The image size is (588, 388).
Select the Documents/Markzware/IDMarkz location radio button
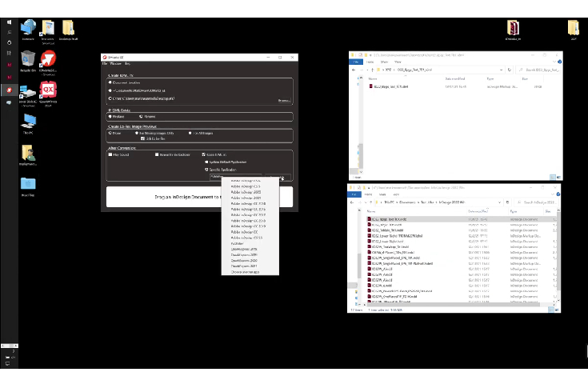[110, 90]
